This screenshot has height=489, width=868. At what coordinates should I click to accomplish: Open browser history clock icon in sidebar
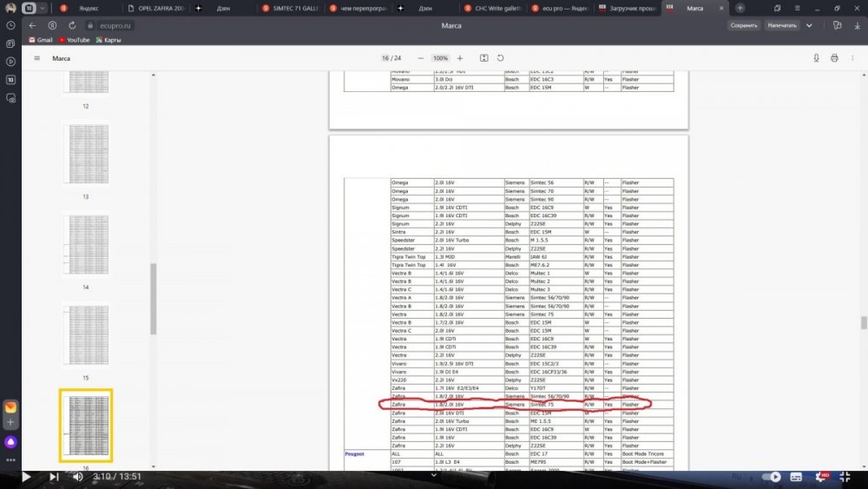(10, 25)
